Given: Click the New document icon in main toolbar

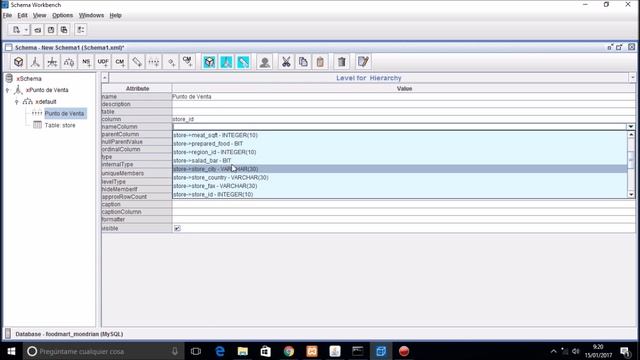Looking at the screenshot, I should coord(16,30).
